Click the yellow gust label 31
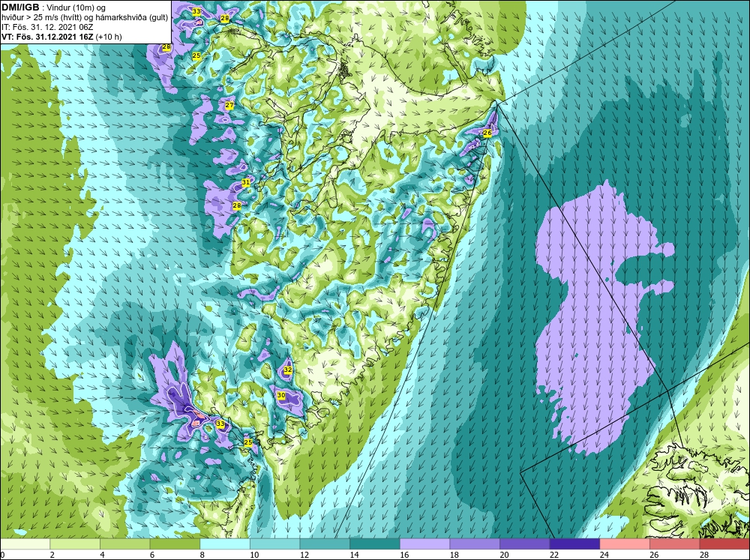 pos(246,182)
